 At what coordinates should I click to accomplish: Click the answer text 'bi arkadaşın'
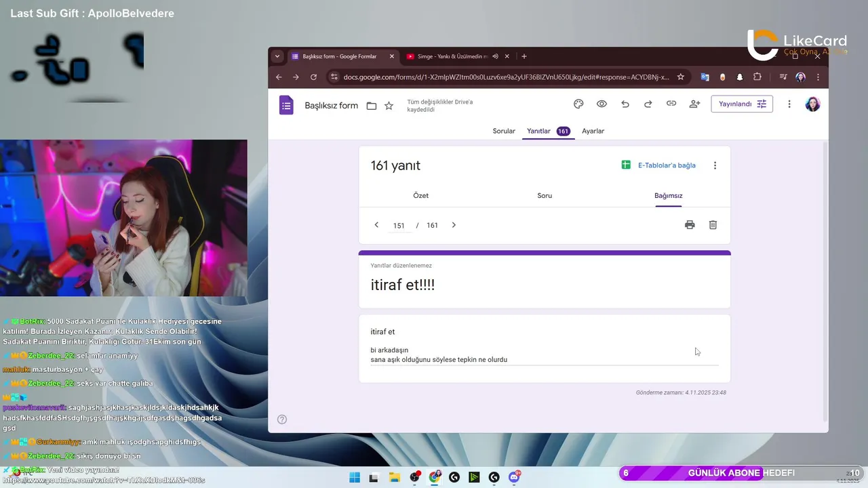click(389, 350)
